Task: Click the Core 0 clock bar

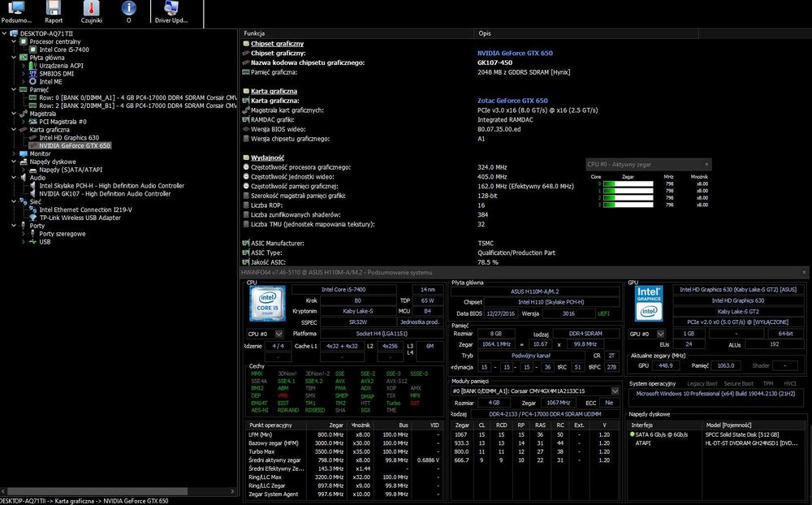Action: pyautogui.click(x=628, y=183)
